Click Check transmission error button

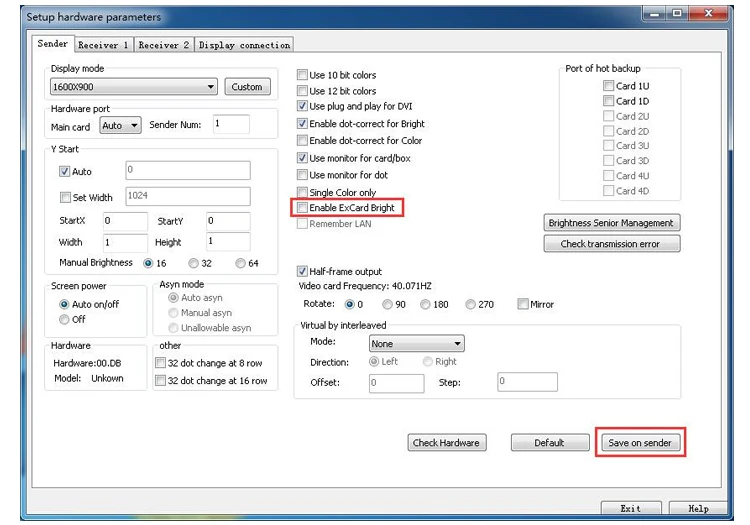click(611, 244)
